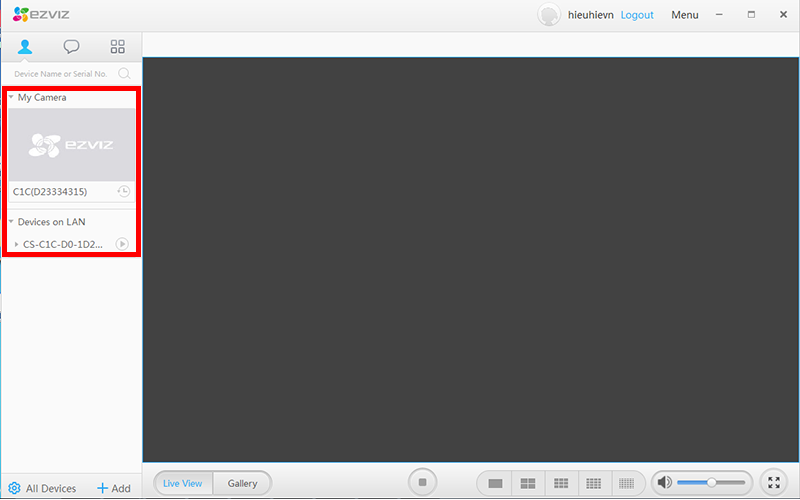Image resolution: width=800 pixels, height=500 pixels.
Task: Select the sixteen-window grid layout
Action: tap(593, 484)
